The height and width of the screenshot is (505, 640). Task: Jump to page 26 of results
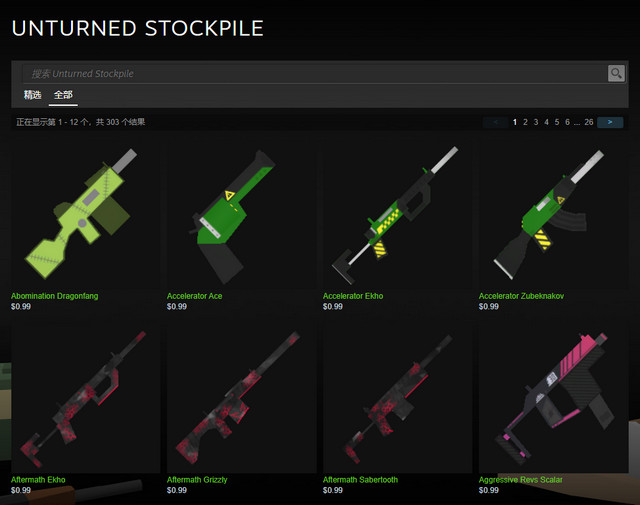click(589, 122)
